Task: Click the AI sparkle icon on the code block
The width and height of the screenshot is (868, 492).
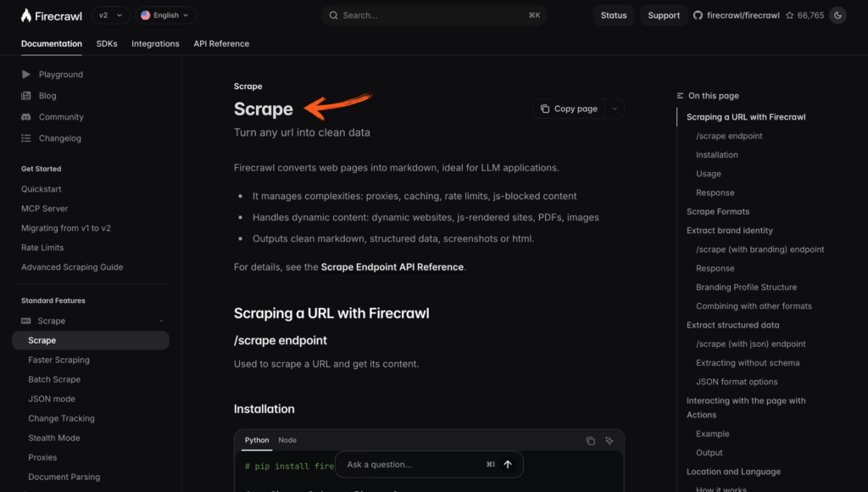Action: (609, 440)
